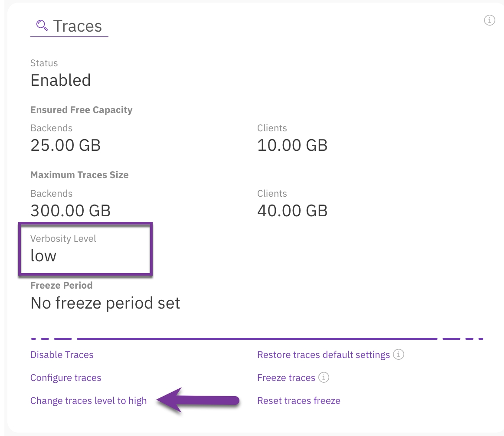Click the 25.00 GB Backends free capacity value
The height and width of the screenshot is (436, 504).
pos(65,145)
